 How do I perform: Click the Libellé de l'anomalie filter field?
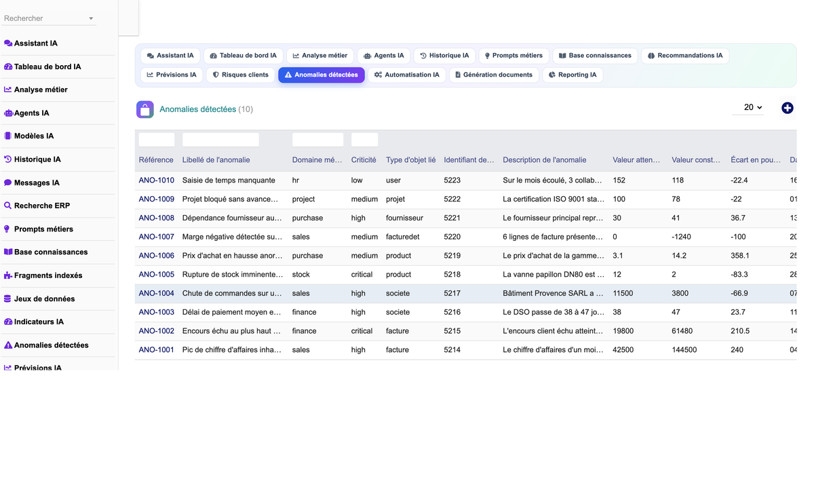tap(220, 140)
